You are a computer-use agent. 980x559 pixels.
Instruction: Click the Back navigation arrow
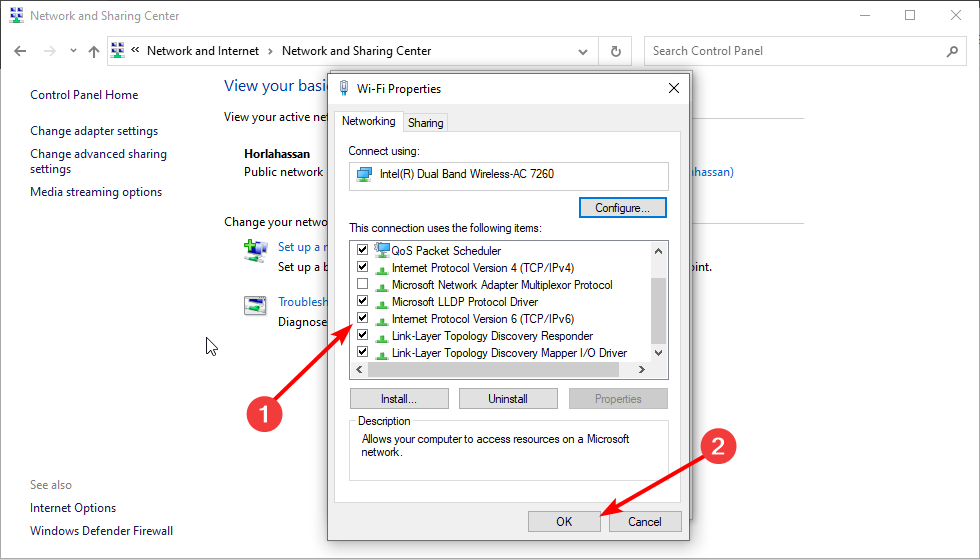point(20,51)
